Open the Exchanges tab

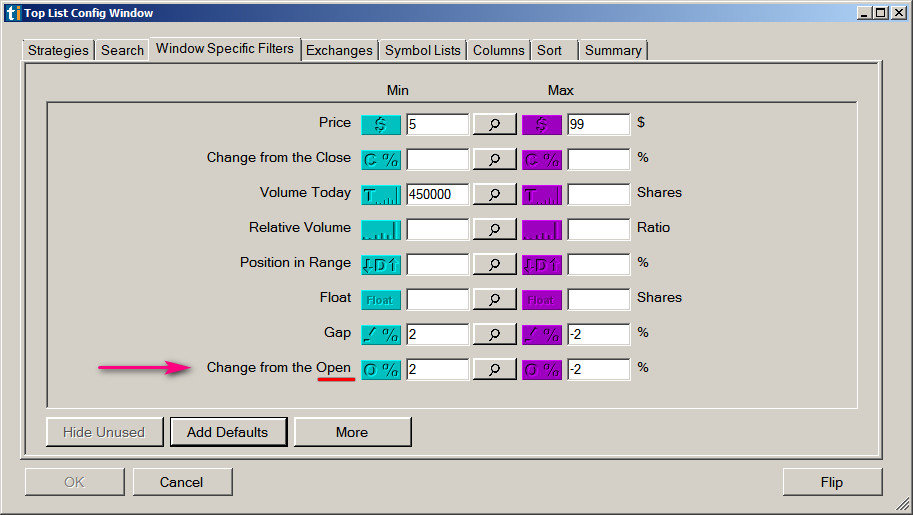tap(339, 50)
